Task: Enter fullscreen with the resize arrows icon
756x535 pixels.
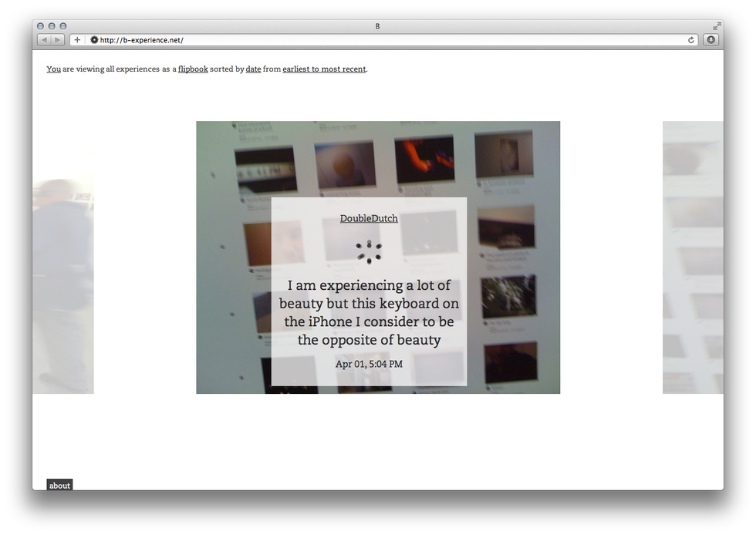Action: tap(716, 26)
